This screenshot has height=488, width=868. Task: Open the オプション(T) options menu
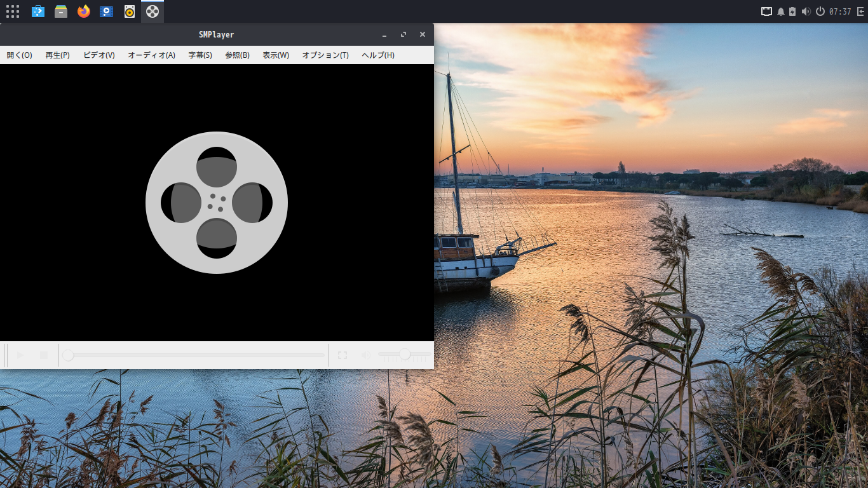[x=325, y=55]
